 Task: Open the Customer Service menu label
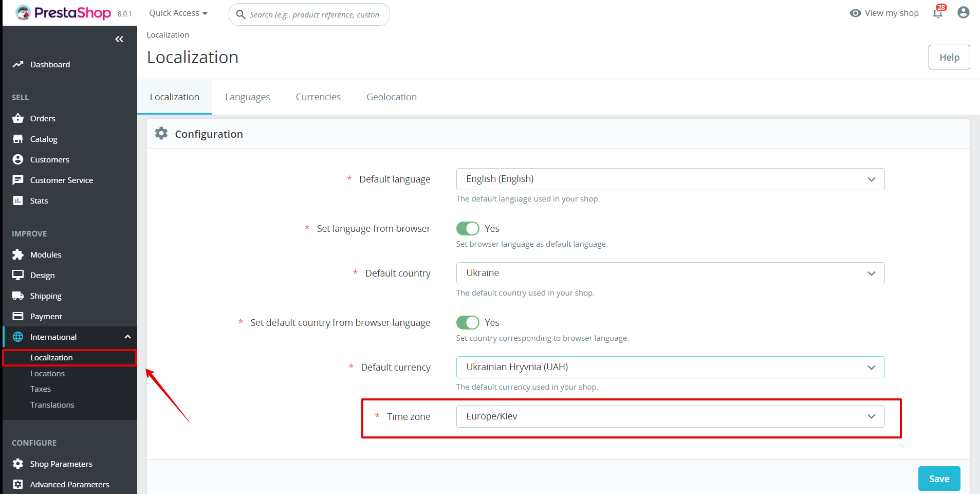[62, 180]
